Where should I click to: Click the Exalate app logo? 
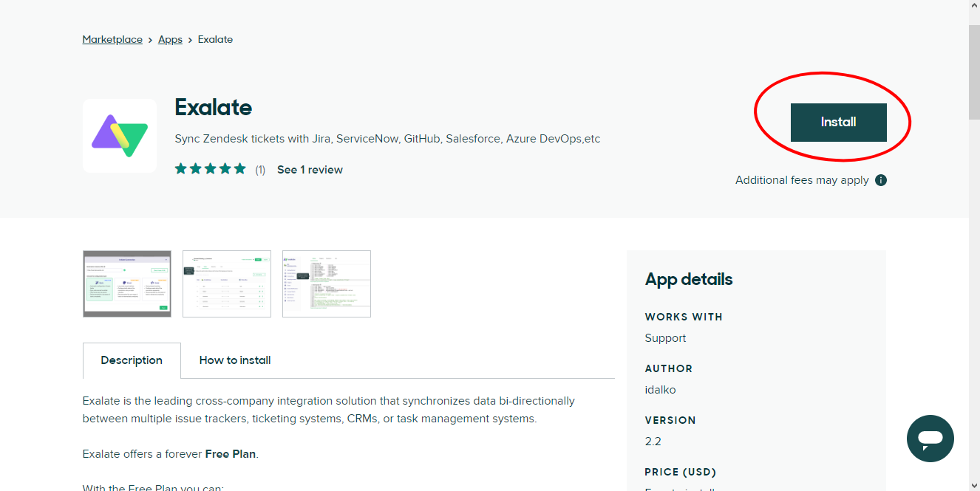tap(120, 136)
